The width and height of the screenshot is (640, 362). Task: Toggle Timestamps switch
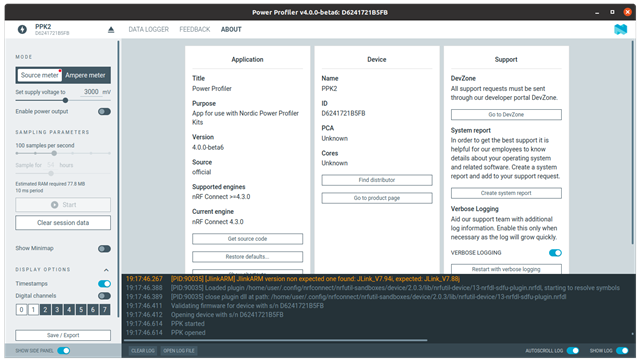(x=104, y=284)
